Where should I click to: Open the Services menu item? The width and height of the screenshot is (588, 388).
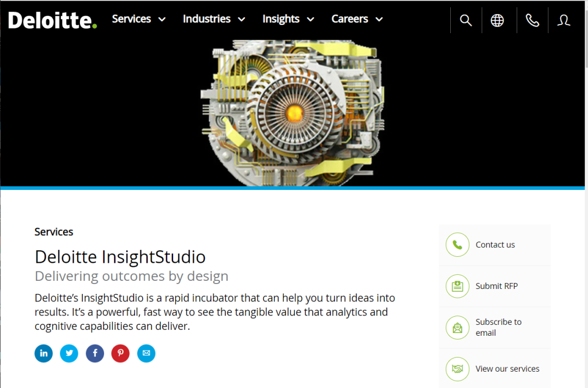coord(131,19)
